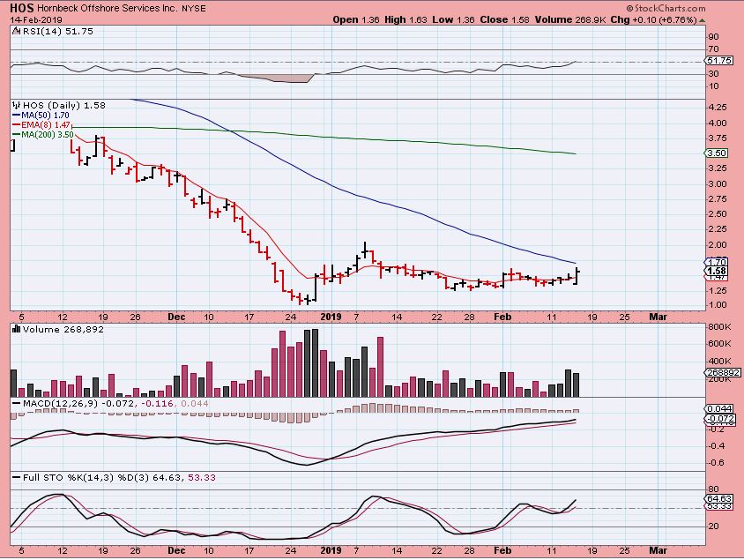The image size is (744, 560).
Task: Click the 4.25 price axis label
Action: (717, 108)
